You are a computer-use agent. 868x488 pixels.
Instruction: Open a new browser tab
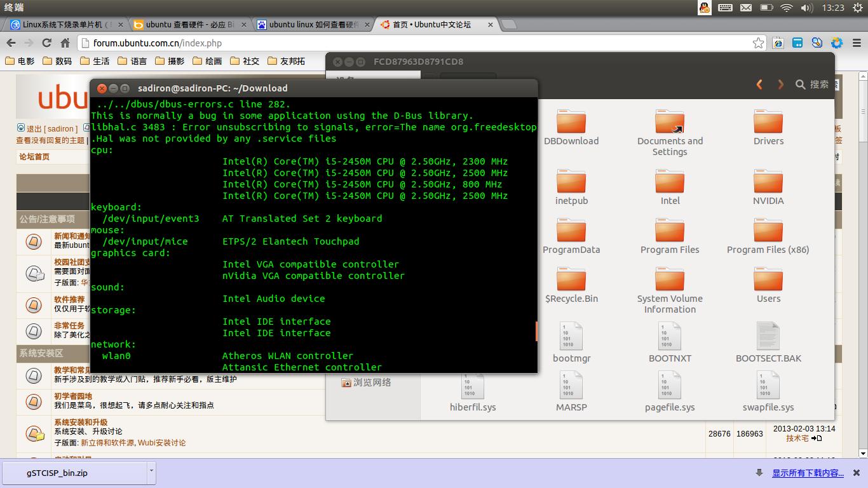point(508,25)
